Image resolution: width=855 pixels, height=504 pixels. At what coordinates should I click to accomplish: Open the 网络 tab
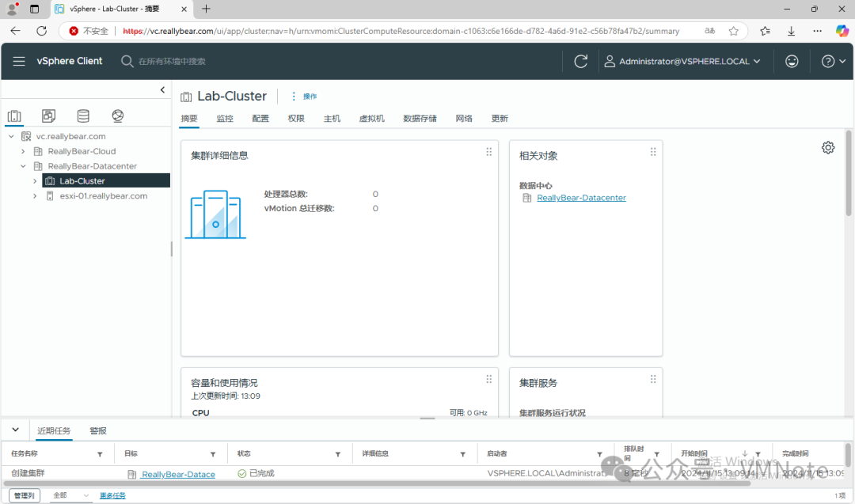464,118
